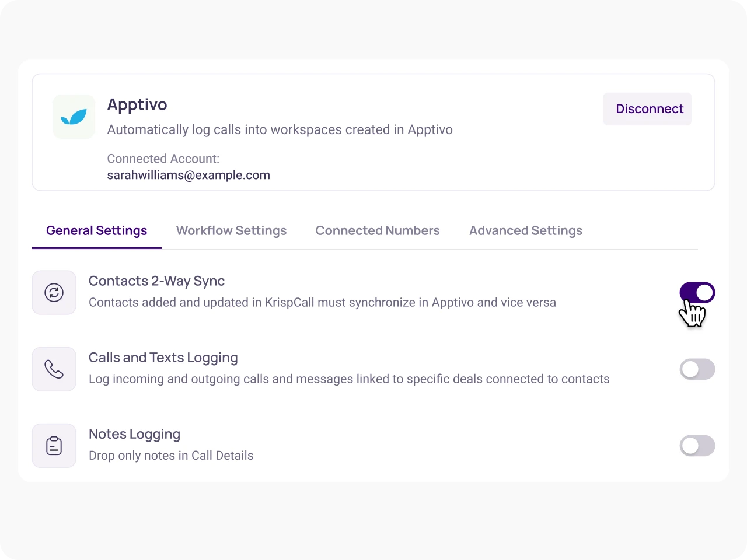Click the Disconnect button
Viewport: 747px width, 560px height.
(648, 109)
